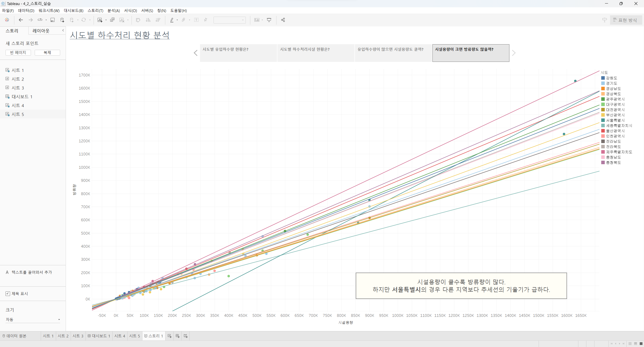
Task: Click the New Worksheet toolbar icon
Action: tap(100, 20)
